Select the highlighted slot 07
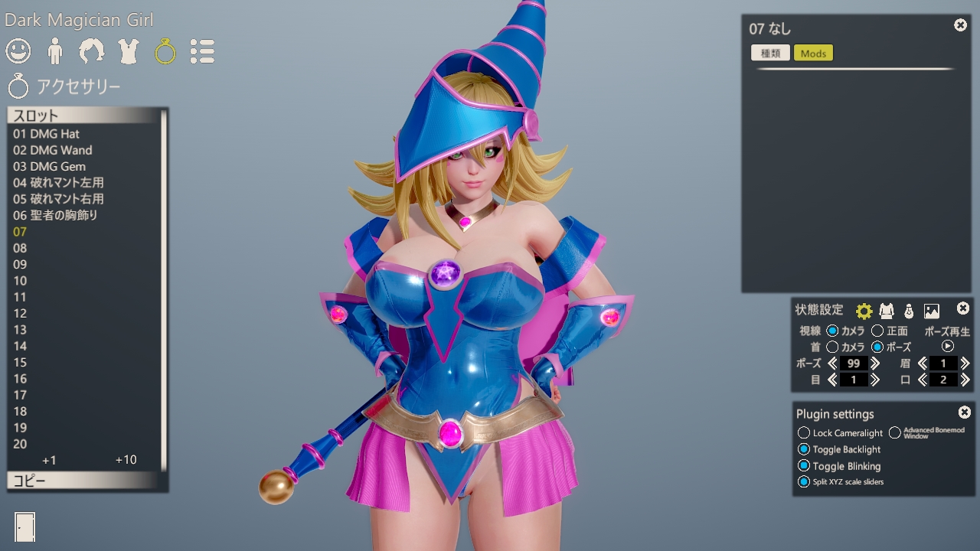 click(84, 232)
